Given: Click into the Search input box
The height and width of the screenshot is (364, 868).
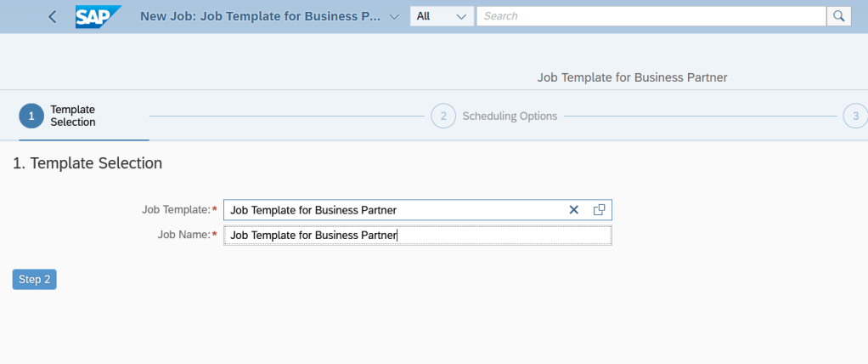Looking at the screenshot, I should pyautogui.click(x=651, y=16).
